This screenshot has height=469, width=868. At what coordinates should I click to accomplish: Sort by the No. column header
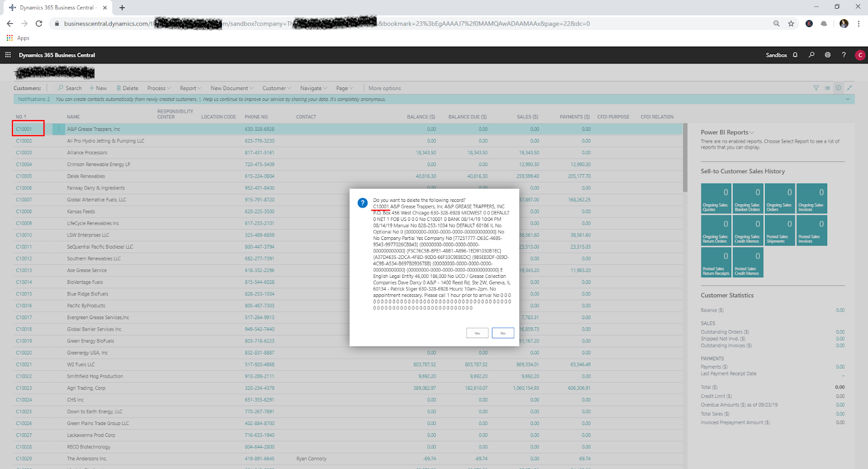(21, 117)
